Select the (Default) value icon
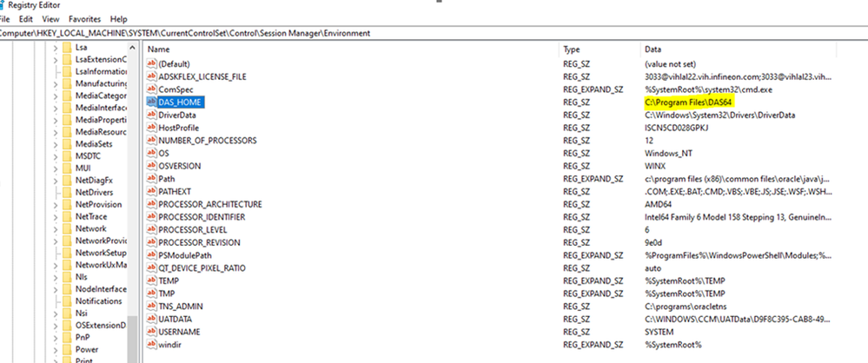 [151, 63]
